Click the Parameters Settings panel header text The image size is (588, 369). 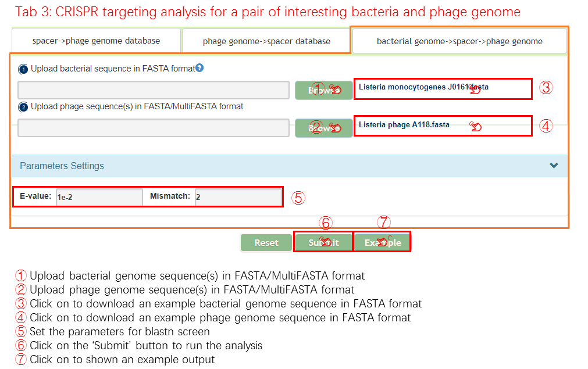(62, 166)
